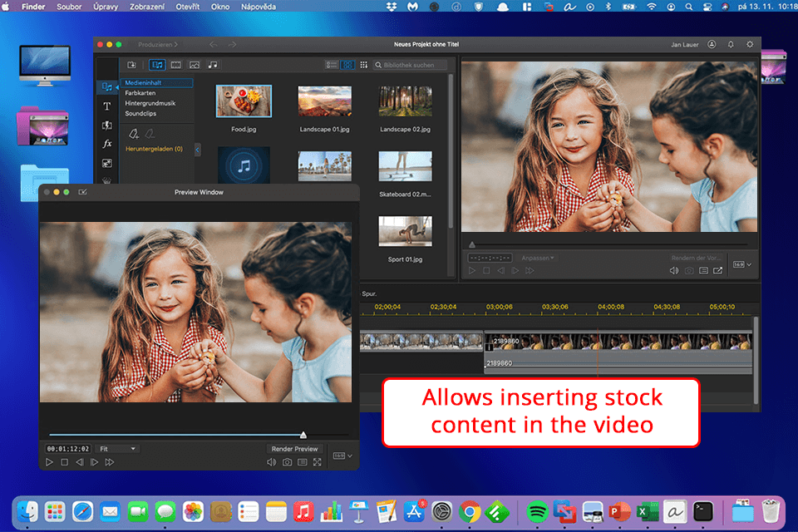
Task: Filter library to audio files only
Action: point(213,65)
